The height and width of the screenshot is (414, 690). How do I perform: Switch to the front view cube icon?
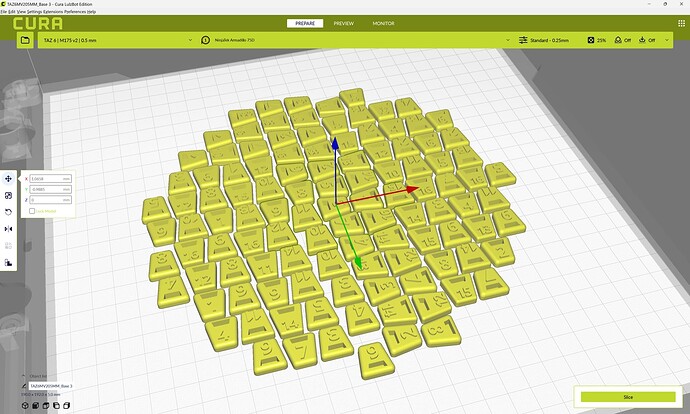click(36, 406)
